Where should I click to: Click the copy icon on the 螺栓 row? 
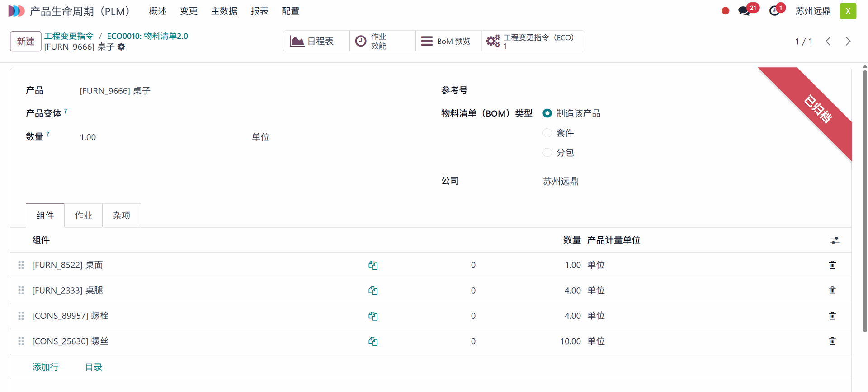[373, 316]
